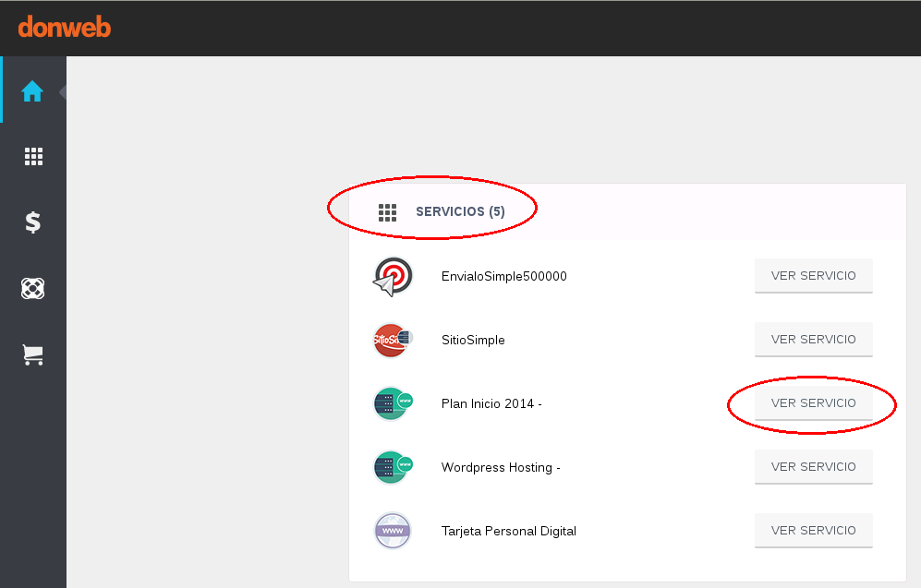Click the SERVICIOS (5) heading
This screenshot has width=921, height=588.
click(460, 211)
